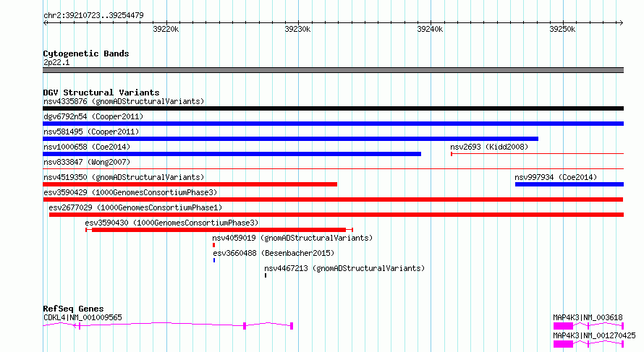
Task: Click the MAP4K3 NM_003618 large exon block
Action: pyautogui.click(x=563, y=326)
